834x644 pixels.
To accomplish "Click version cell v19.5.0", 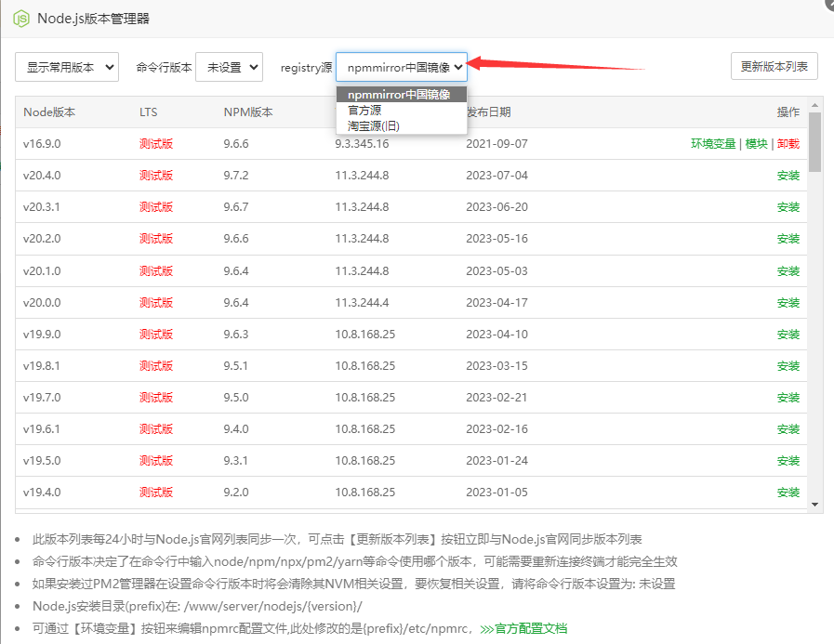I will point(42,461).
